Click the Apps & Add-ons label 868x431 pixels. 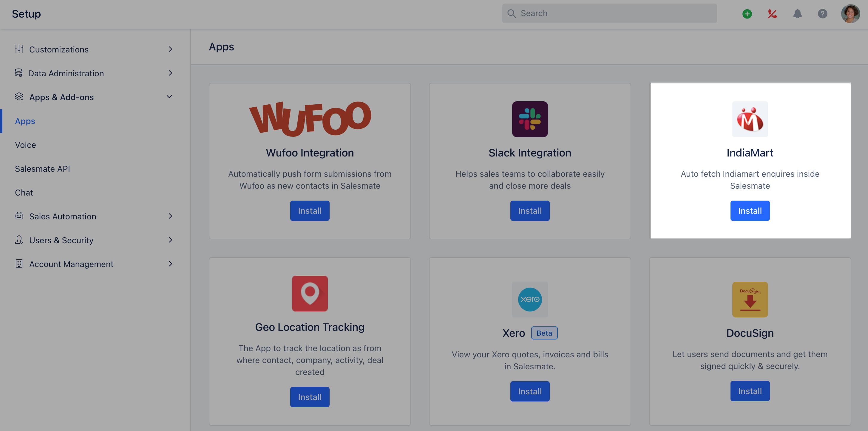coord(61,97)
